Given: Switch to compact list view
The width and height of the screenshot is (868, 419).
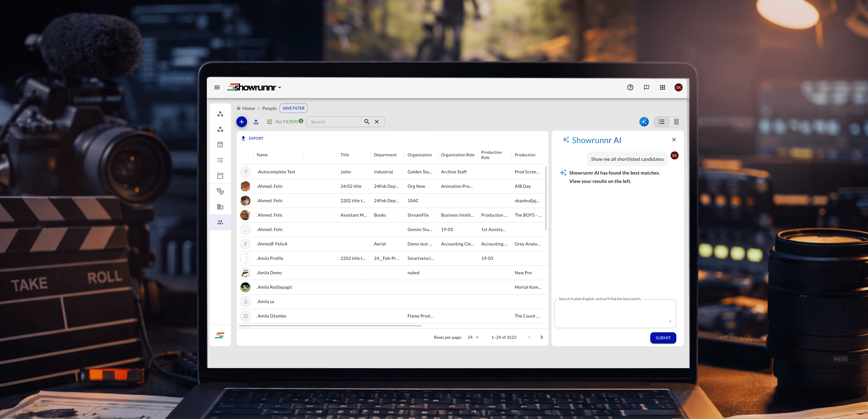Looking at the screenshot, I should pos(662,122).
